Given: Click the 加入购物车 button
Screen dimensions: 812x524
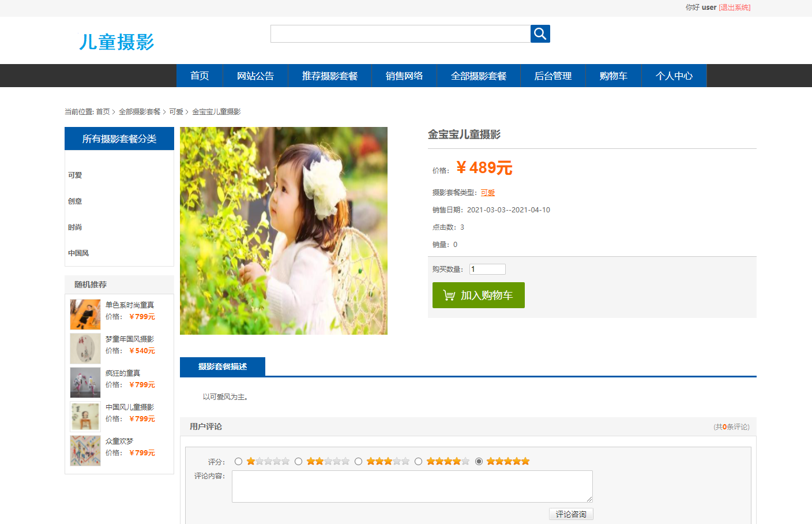Looking at the screenshot, I should [479, 295].
